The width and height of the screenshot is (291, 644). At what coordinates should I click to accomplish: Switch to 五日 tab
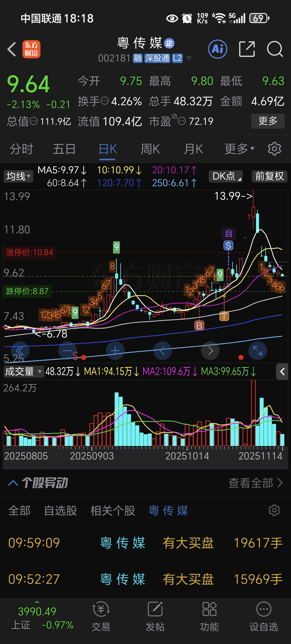(64, 149)
